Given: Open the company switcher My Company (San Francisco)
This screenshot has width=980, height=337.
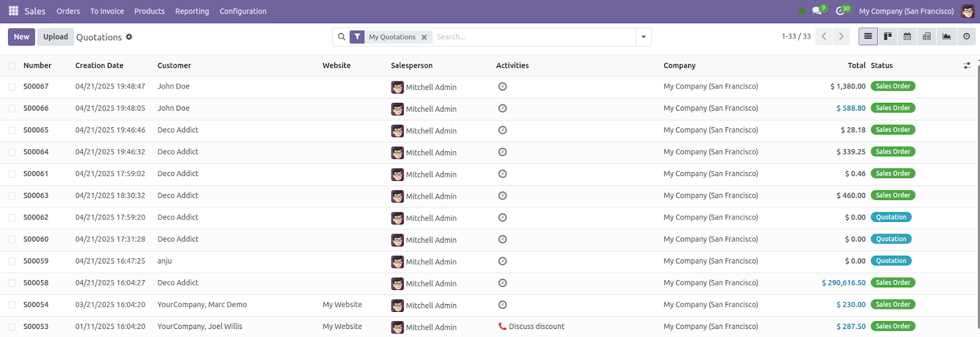Looking at the screenshot, I should click(x=907, y=11).
